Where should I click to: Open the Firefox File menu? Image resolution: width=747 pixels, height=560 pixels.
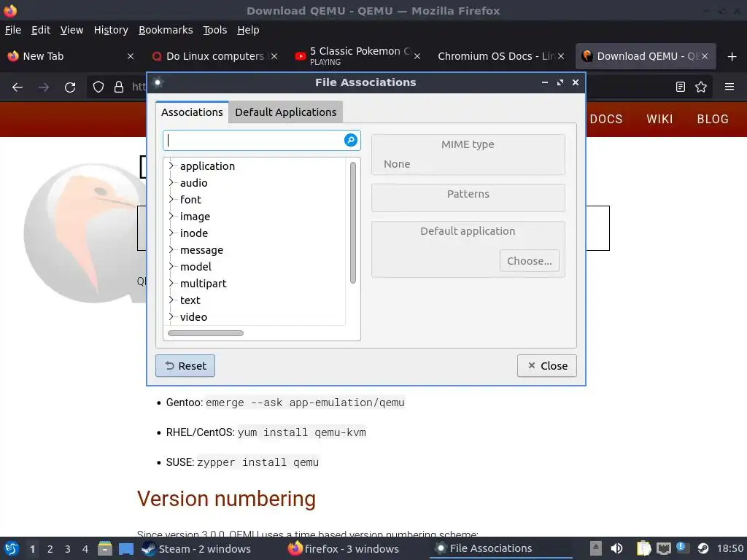[x=13, y=30]
